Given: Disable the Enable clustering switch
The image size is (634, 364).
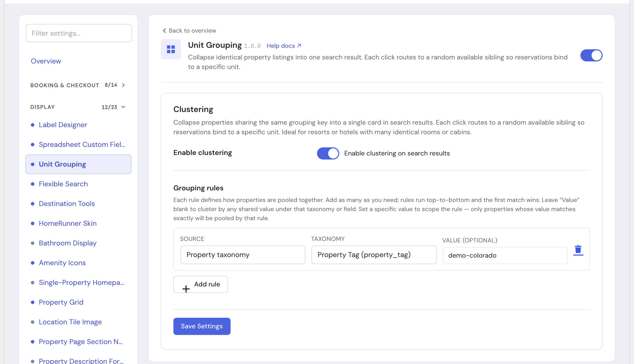Looking at the screenshot, I should coord(328,153).
